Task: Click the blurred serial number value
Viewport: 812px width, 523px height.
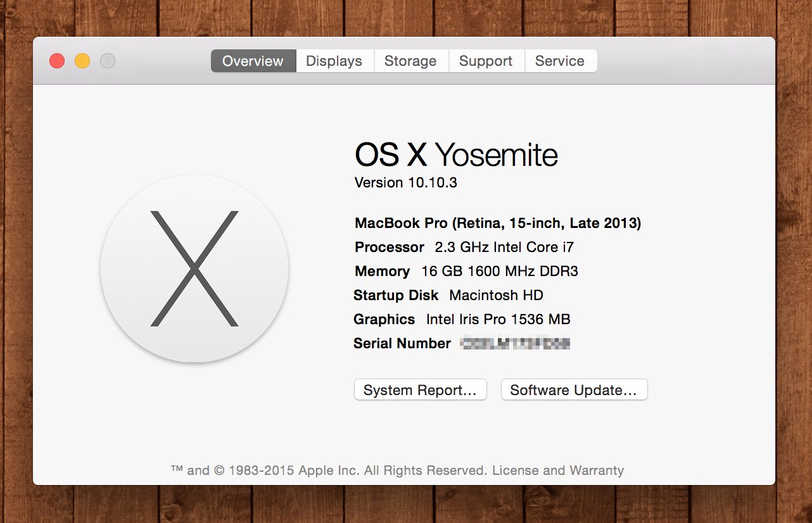Action: click(x=516, y=343)
